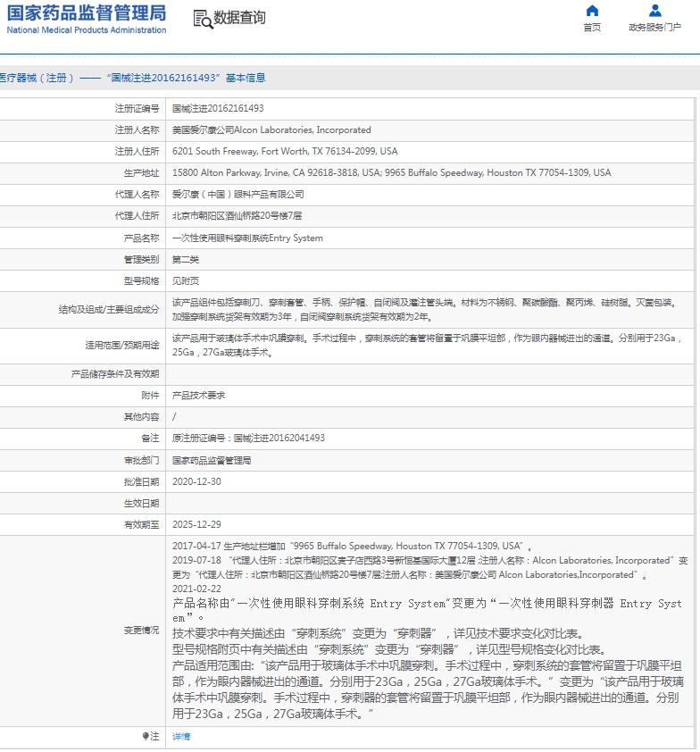Click agent name 爱尔康（中国）眼科产品有限公司
Image resolution: width=700 pixels, height=752 pixels.
(238, 194)
